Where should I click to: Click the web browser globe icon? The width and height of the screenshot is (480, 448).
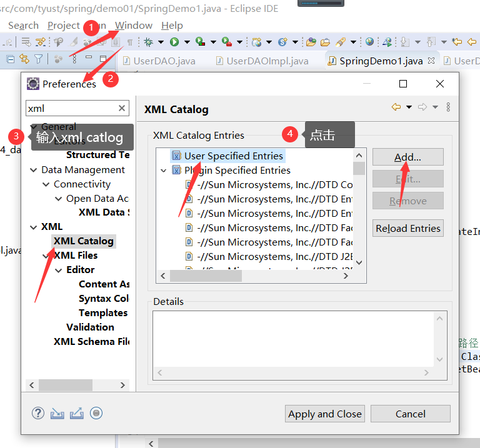pyautogui.click(x=369, y=42)
